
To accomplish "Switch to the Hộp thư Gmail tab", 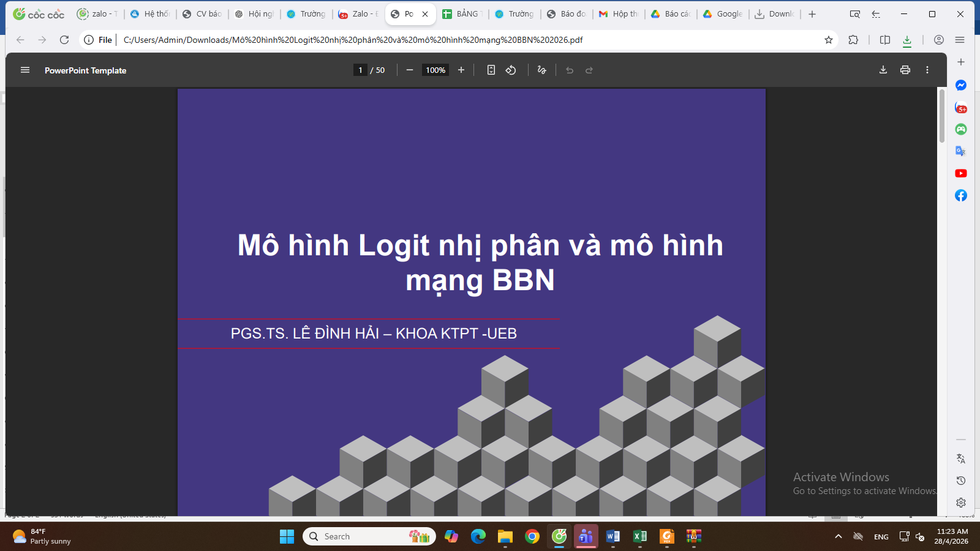I will [x=619, y=14].
